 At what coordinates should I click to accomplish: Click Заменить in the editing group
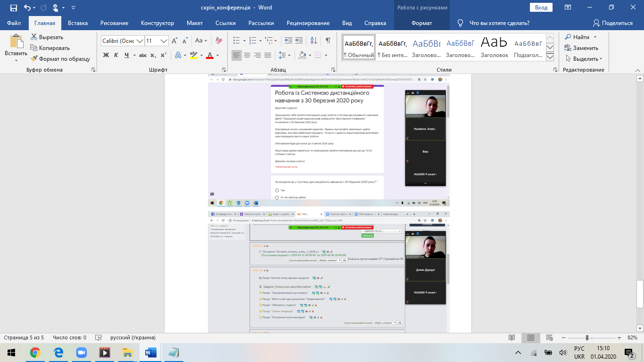pyautogui.click(x=581, y=48)
